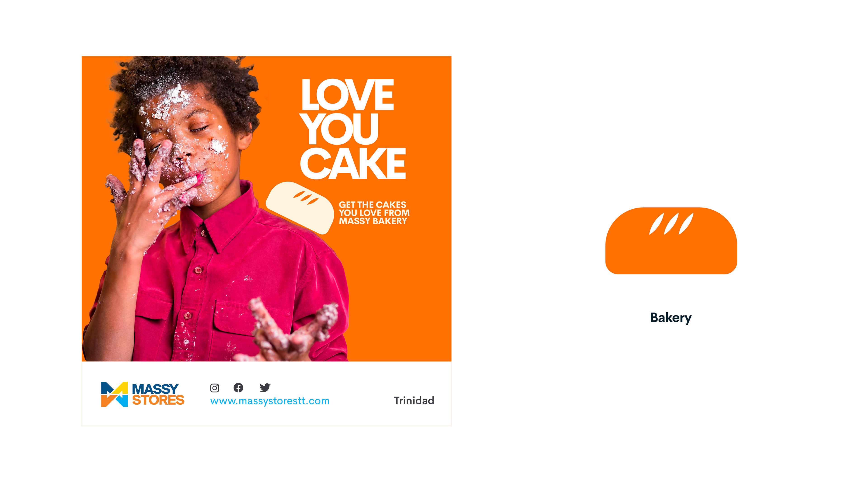Click the Instagram icon
Image resolution: width=868 pixels, height=488 pixels.
pyautogui.click(x=215, y=388)
